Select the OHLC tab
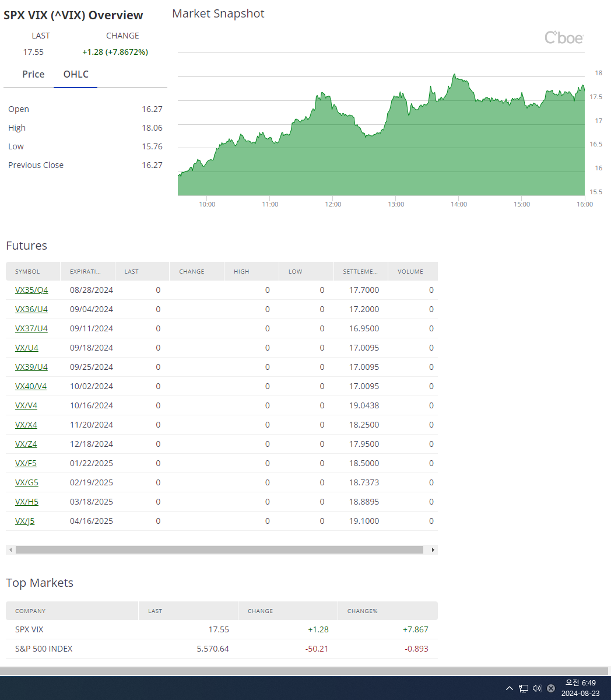This screenshot has height=700, width=611. [76, 74]
